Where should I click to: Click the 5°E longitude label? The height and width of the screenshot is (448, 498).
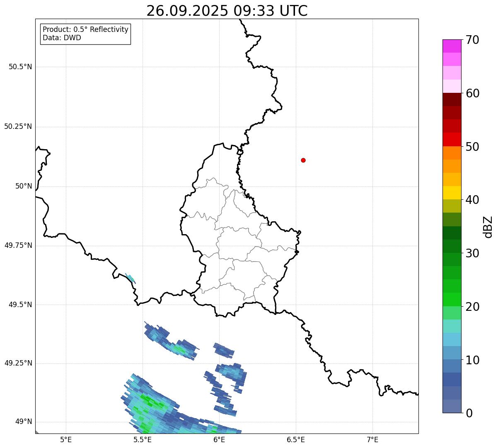[x=66, y=440]
